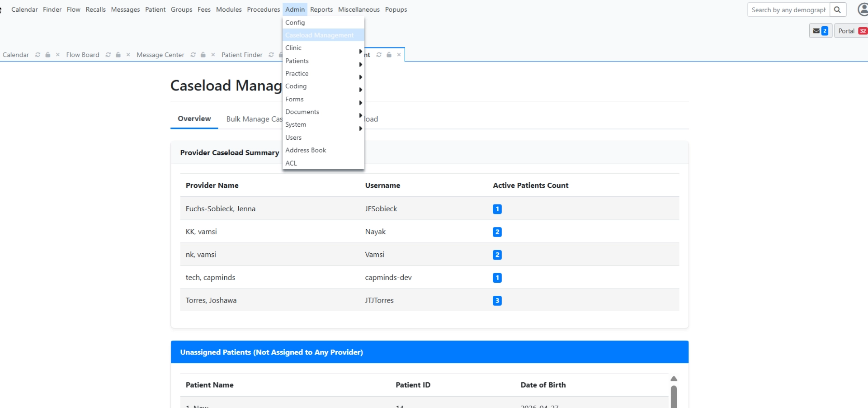Click the scrollbar up arrow in Unassigned Patients
This screenshot has width=868, height=408.
pyautogui.click(x=674, y=379)
